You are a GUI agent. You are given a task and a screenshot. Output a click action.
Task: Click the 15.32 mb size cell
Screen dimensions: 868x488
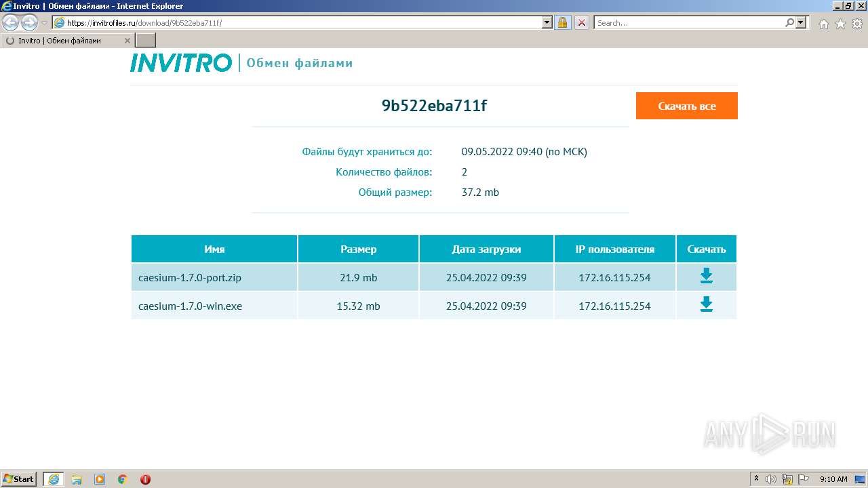(x=358, y=306)
